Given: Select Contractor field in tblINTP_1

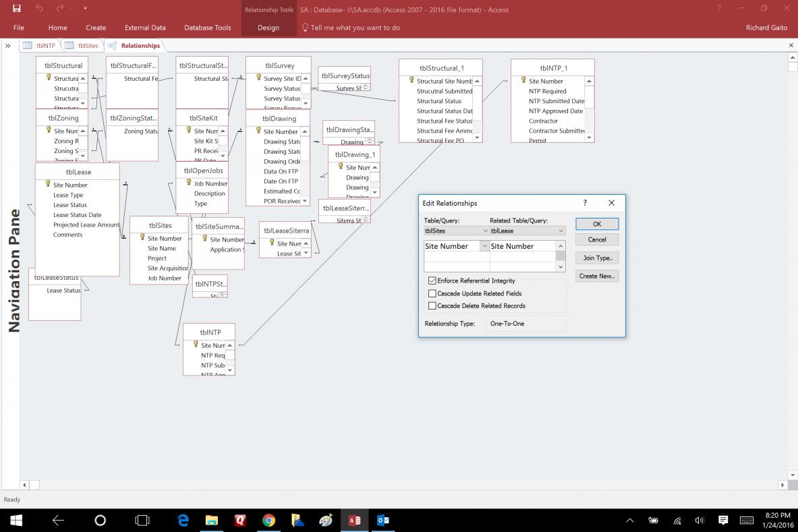Looking at the screenshot, I should (x=543, y=121).
